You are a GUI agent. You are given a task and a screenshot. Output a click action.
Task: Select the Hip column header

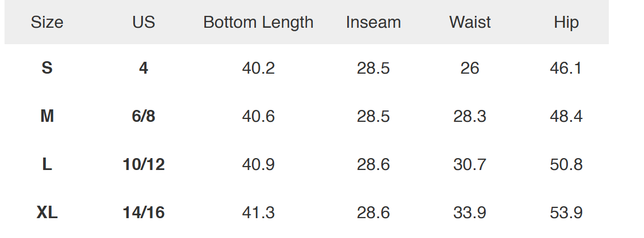coord(566,23)
